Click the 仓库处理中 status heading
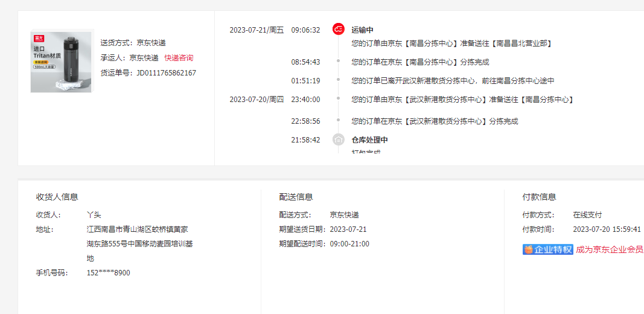The height and width of the screenshot is (314, 644). tap(369, 139)
